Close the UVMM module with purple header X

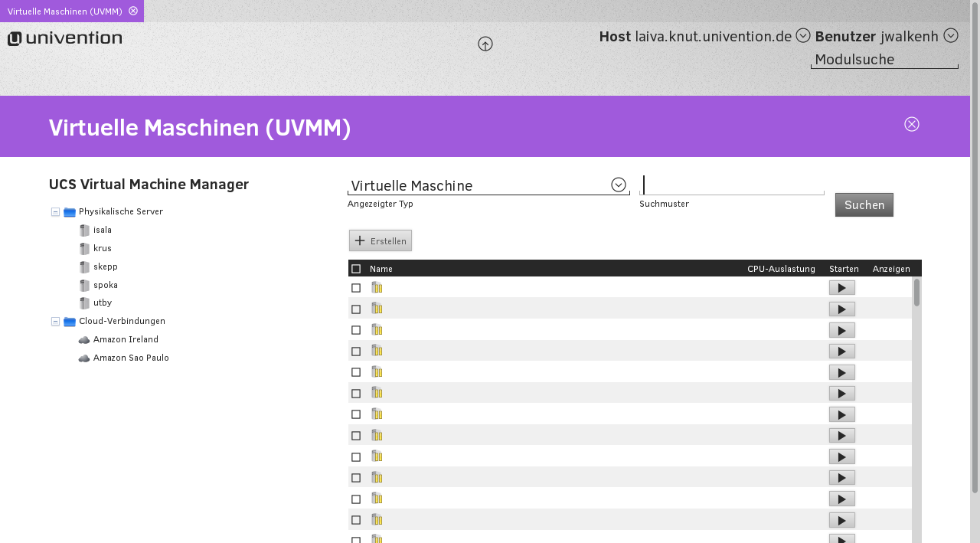coord(911,124)
